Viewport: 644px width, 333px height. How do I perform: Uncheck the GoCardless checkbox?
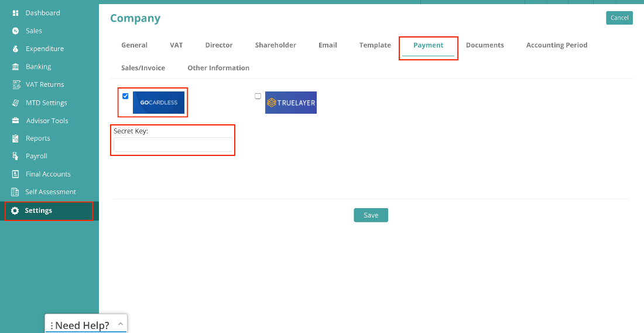click(x=125, y=96)
